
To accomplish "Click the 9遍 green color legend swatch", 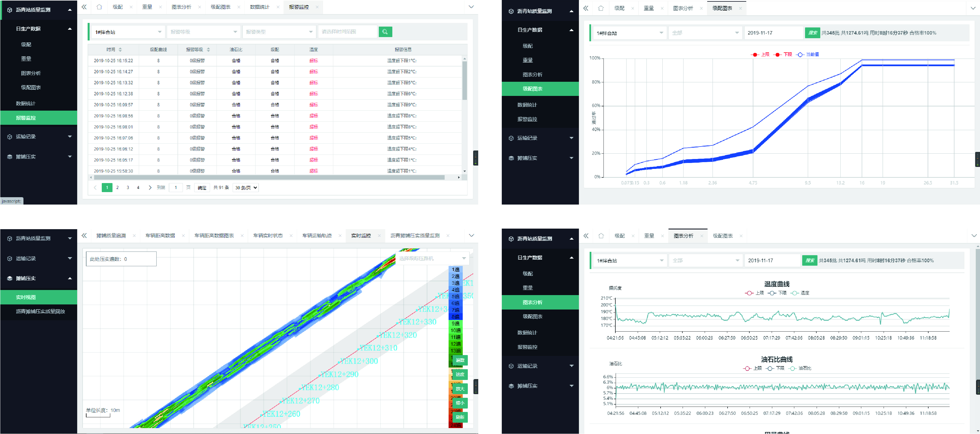I will click(x=455, y=324).
